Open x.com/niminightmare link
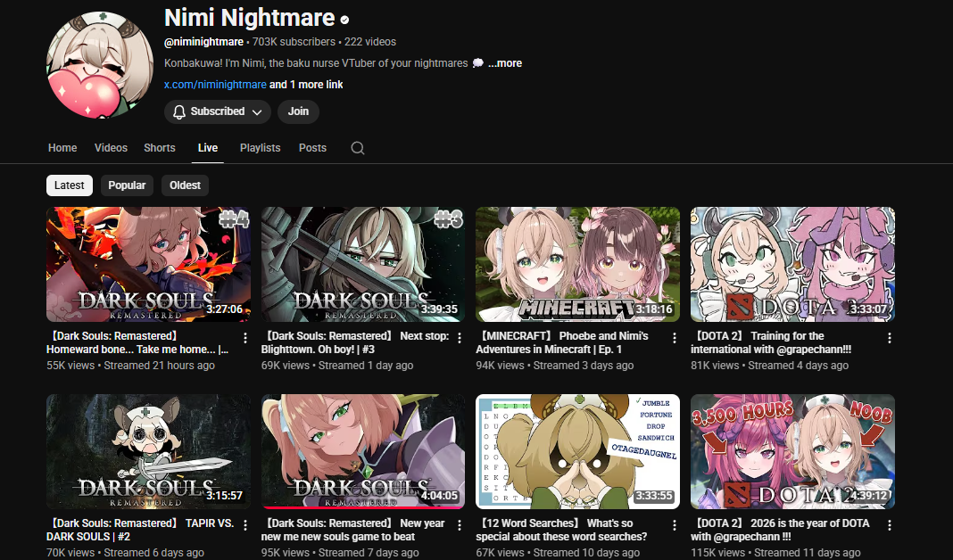 (x=215, y=85)
